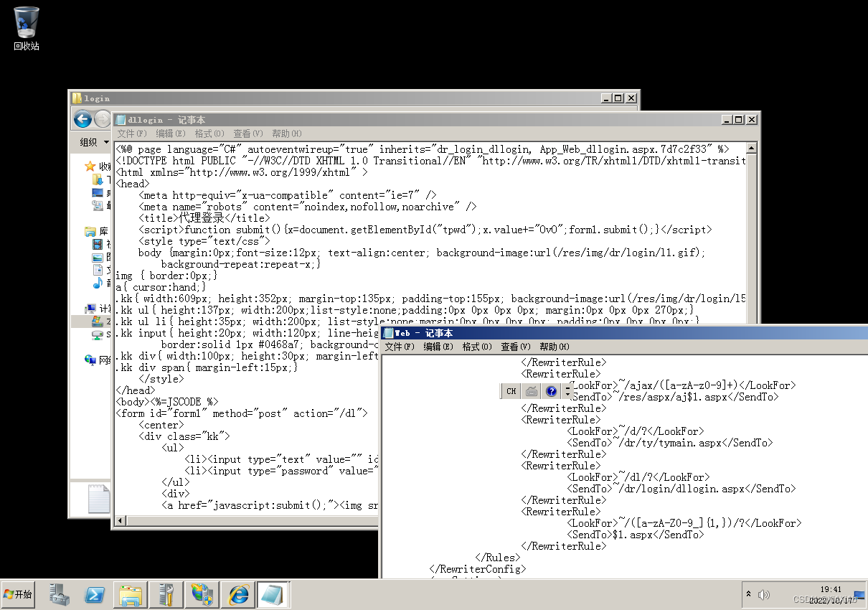868x610 pixels.
Task: Open 编辑(E) menu in dllogin Notepad
Action: (x=171, y=133)
